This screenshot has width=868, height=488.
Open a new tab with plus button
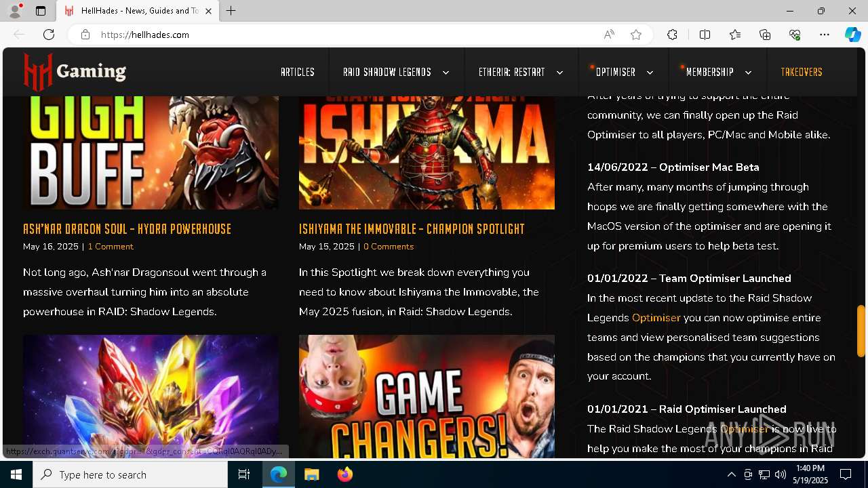click(231, 11)
